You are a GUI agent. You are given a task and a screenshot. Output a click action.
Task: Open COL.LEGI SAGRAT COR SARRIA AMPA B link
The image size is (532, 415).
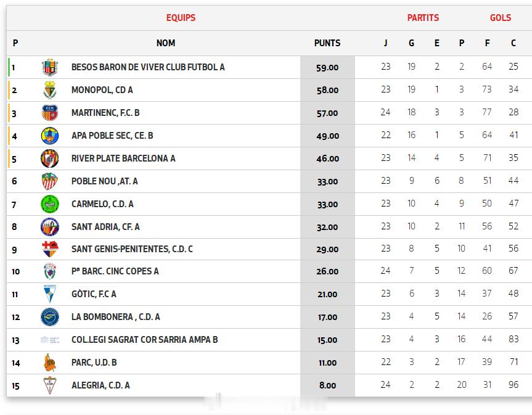144,340
